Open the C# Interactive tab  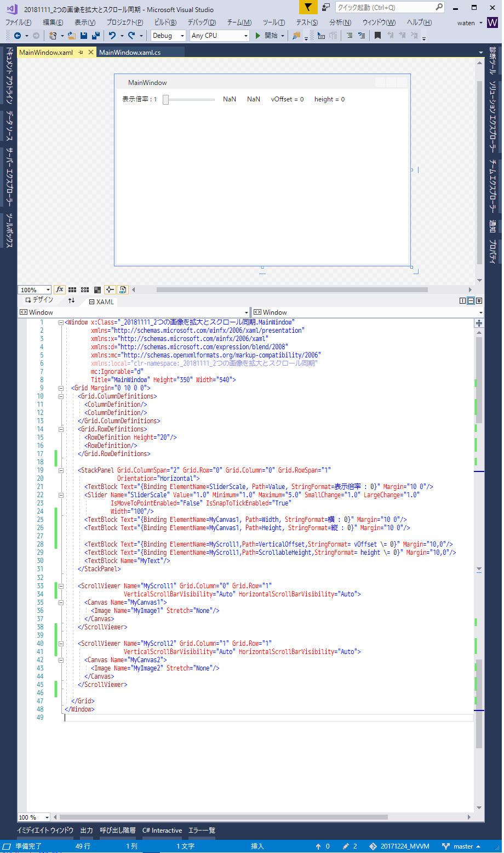pos(162,831)
